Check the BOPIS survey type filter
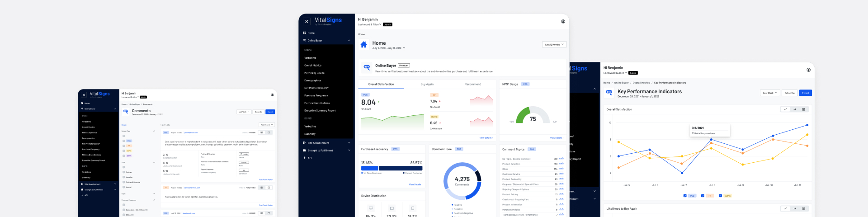The width and height of the screenshot is (868, 217). click(123, 151)
